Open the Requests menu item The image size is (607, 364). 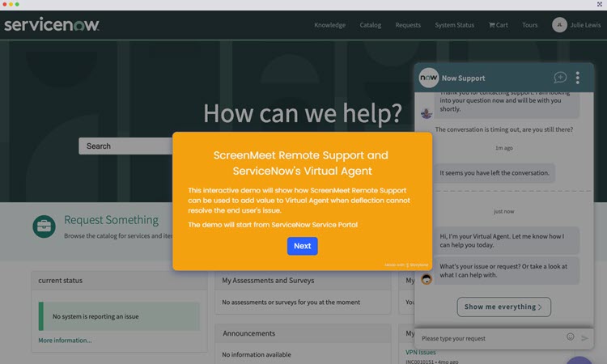[x=408, y=25]
